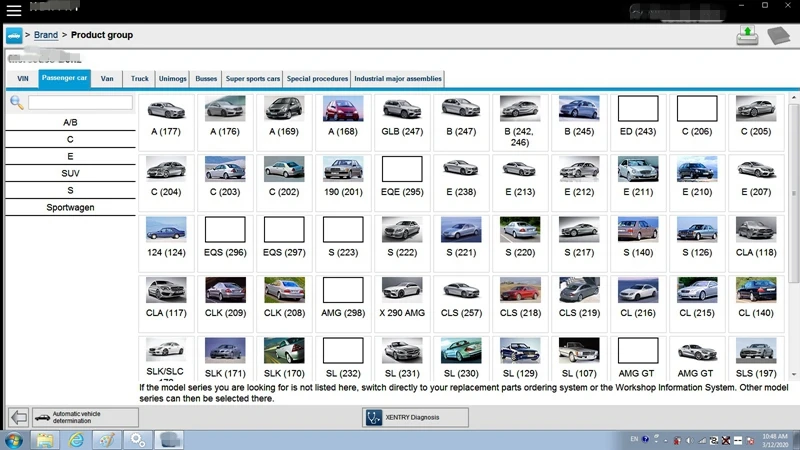Open the Special procedures tab

[x=317, y=78]
